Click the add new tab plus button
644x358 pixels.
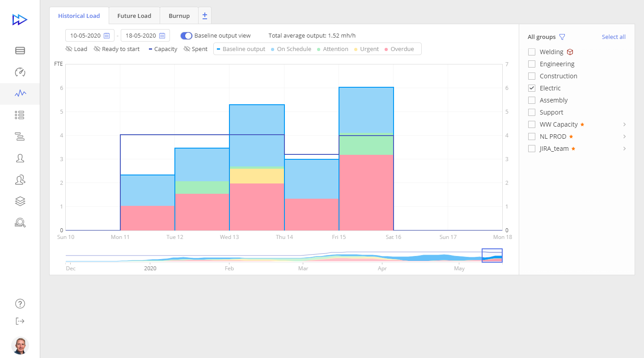[205, 16]
